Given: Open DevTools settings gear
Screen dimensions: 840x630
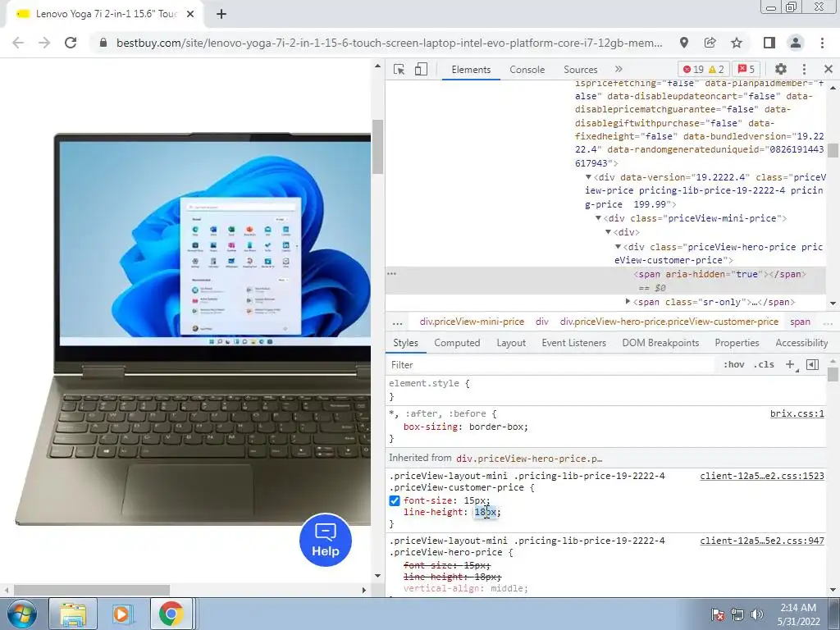Looking at the screenshot, I should click(781, 69).
